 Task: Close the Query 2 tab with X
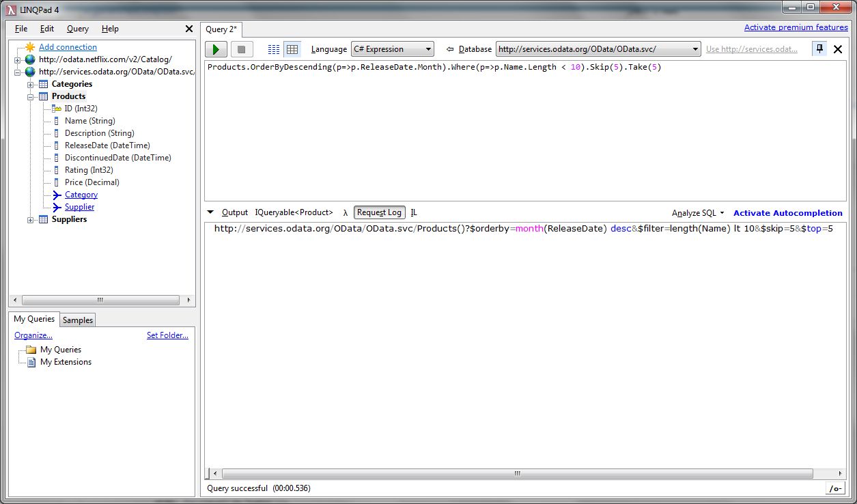pyautogui.click(x=838, y=49)
